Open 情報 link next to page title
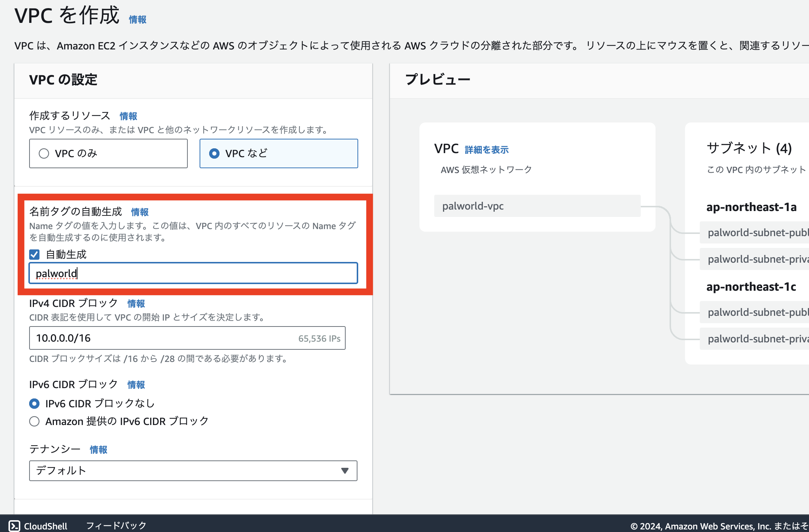Image resolution: width=809 pixels, height=532 pixels. click(x=138, y=20)
